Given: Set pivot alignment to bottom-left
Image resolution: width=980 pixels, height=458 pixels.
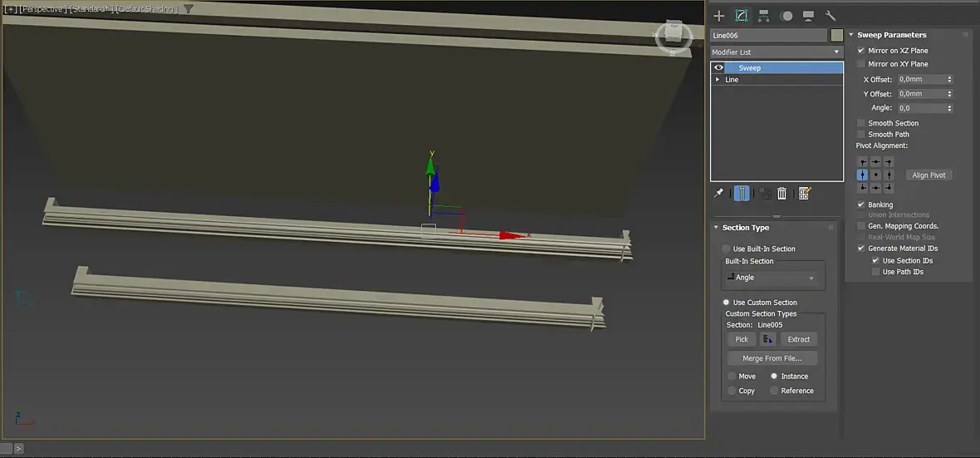Looking at the screenshot, I should (863, 188).
